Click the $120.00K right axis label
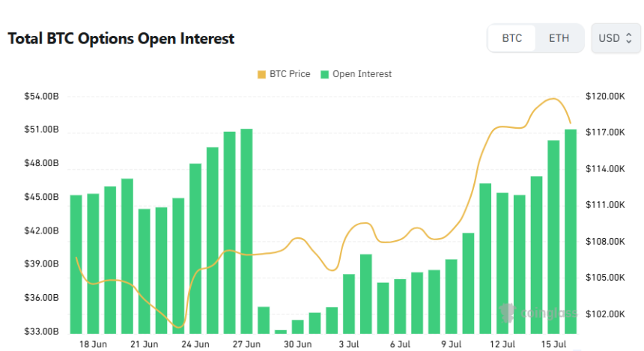Screen dimensions: 644x351 click(605, 96)
